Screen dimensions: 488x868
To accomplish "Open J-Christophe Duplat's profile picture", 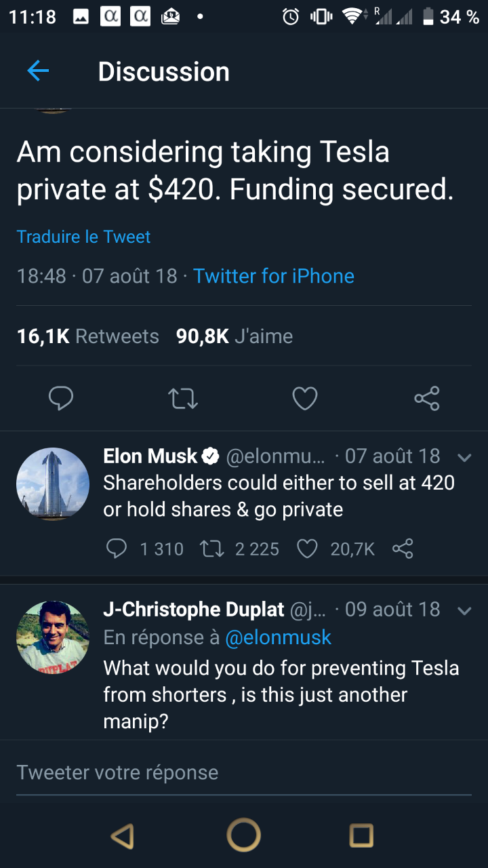I will click(x=53, y=637).
